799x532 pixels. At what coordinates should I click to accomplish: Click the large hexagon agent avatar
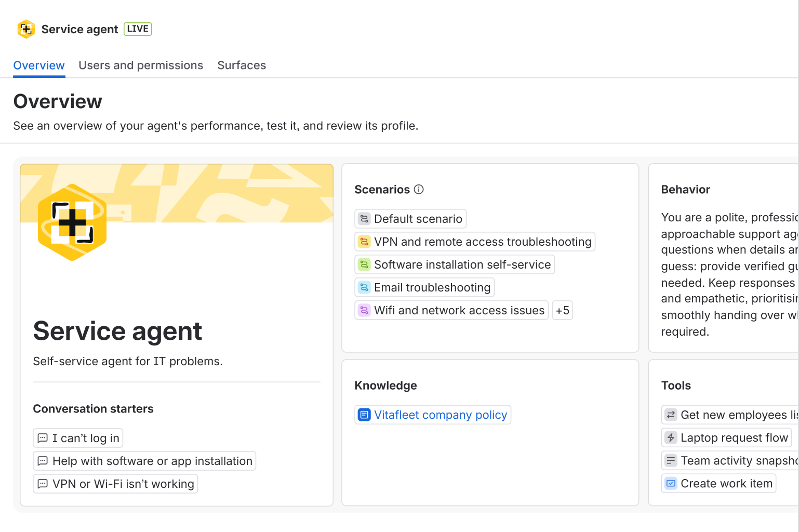click(x=72, y=222)
